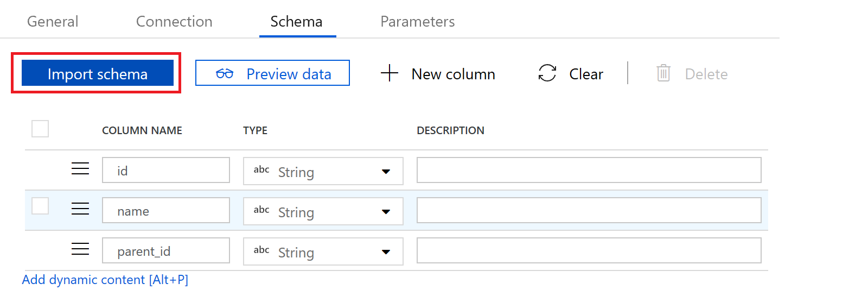
Task: Click the Import schema button
Action: (98, 73)
